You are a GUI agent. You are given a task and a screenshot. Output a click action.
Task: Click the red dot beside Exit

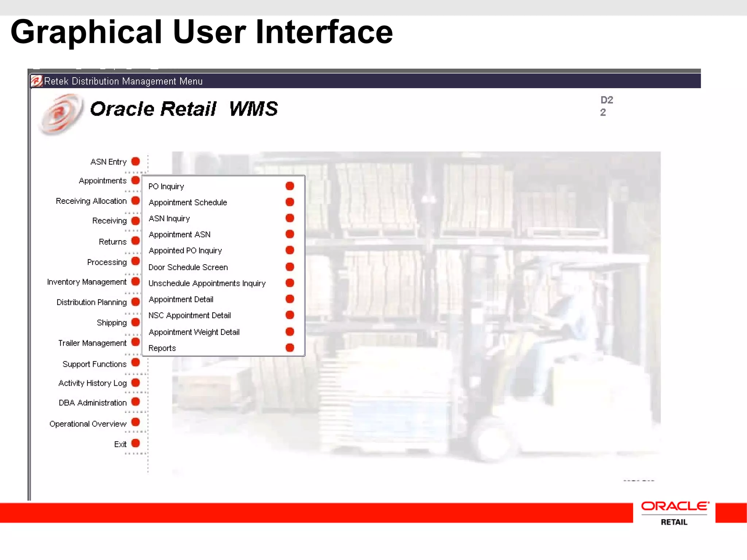pyautogui.click(x=136, y=443)
